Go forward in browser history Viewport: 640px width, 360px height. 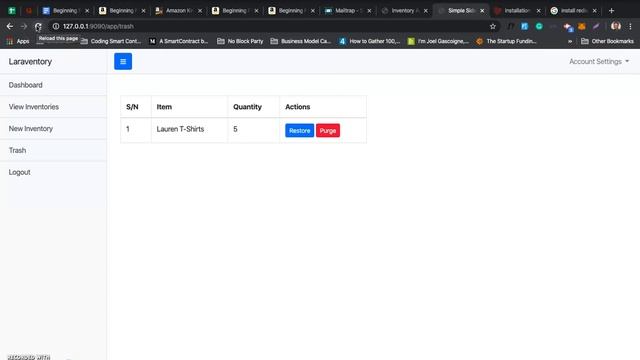tap(24, 26)
